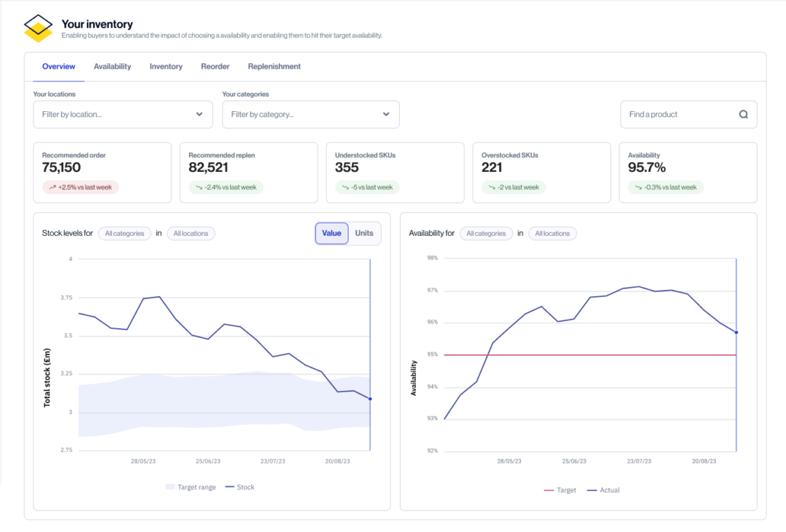Click the trend arrow icon on Overstocked SKUs

point(491,187)
